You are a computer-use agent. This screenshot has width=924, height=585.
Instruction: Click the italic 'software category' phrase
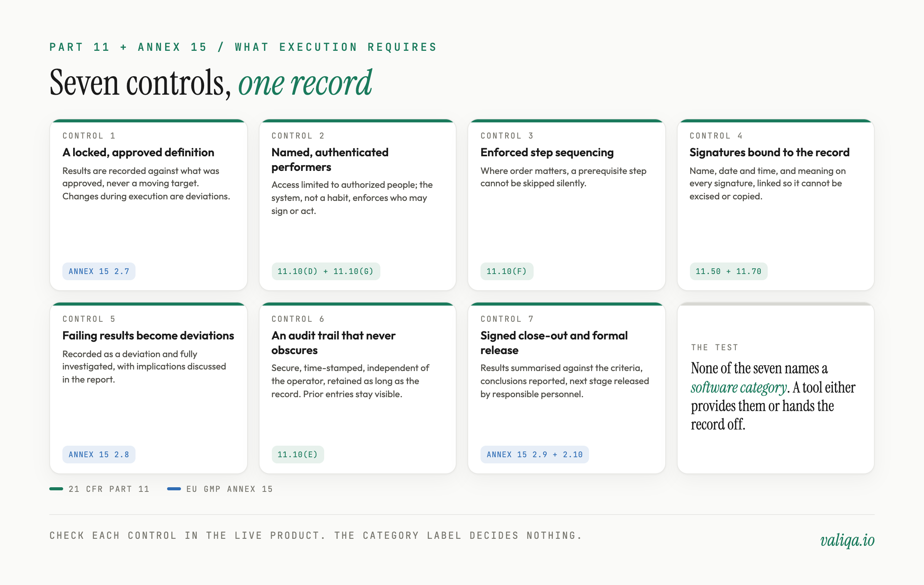click(x=738, y=388)
